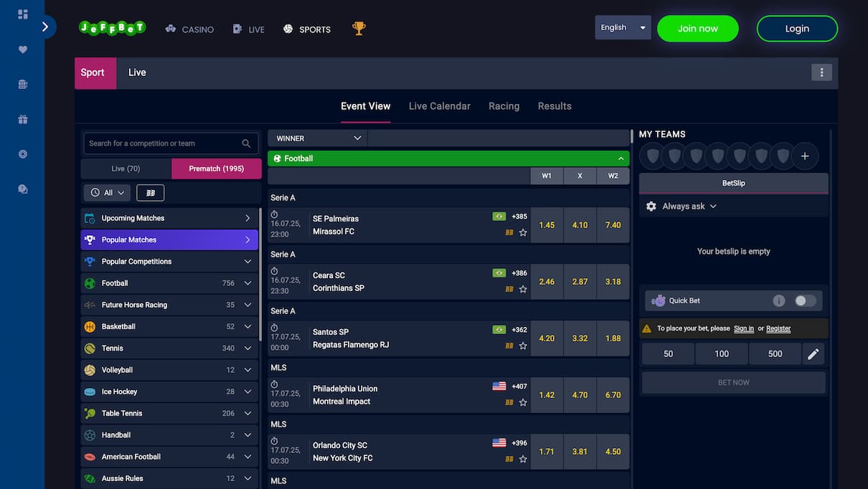Open Popular Matches list

[x=169, y=239]
